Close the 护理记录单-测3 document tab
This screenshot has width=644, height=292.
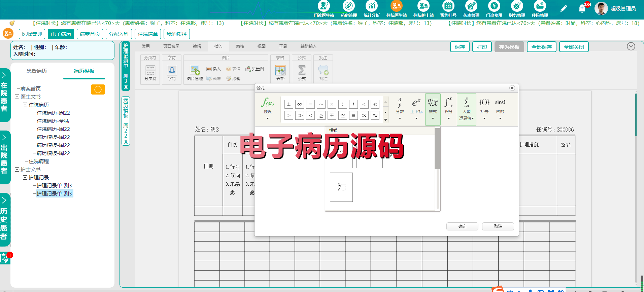point(126,87)
